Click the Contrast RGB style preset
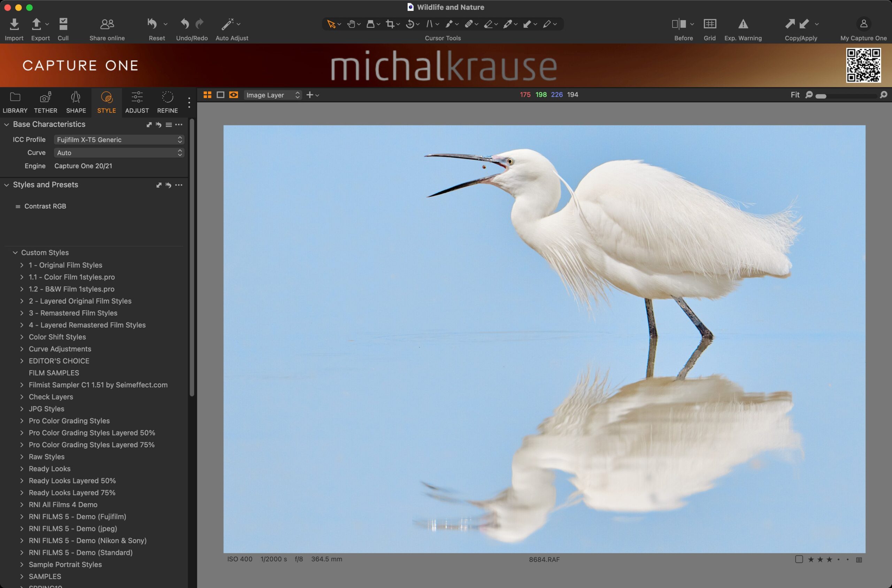This screenshot has height=588, width=892. tap(45, 206)
